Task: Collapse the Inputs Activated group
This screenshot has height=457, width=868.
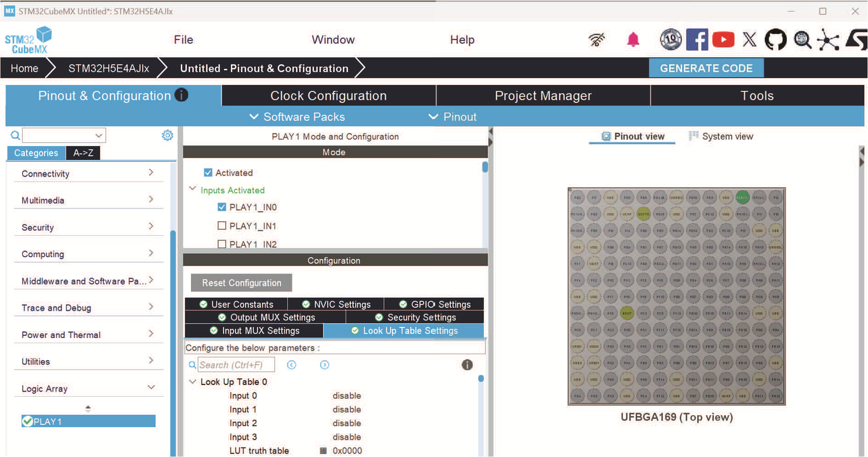Action: click(x=193, y=189)
